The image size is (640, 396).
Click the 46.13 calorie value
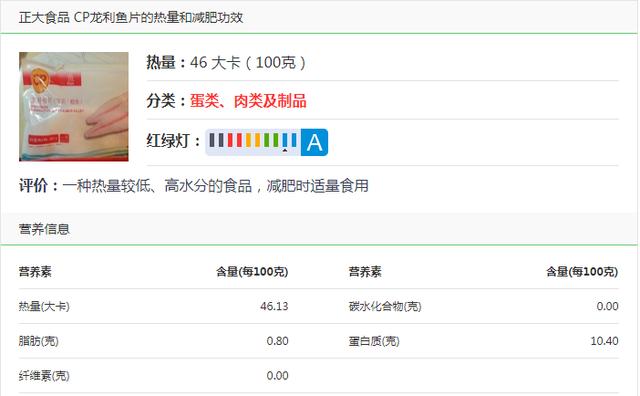point(274,306)
